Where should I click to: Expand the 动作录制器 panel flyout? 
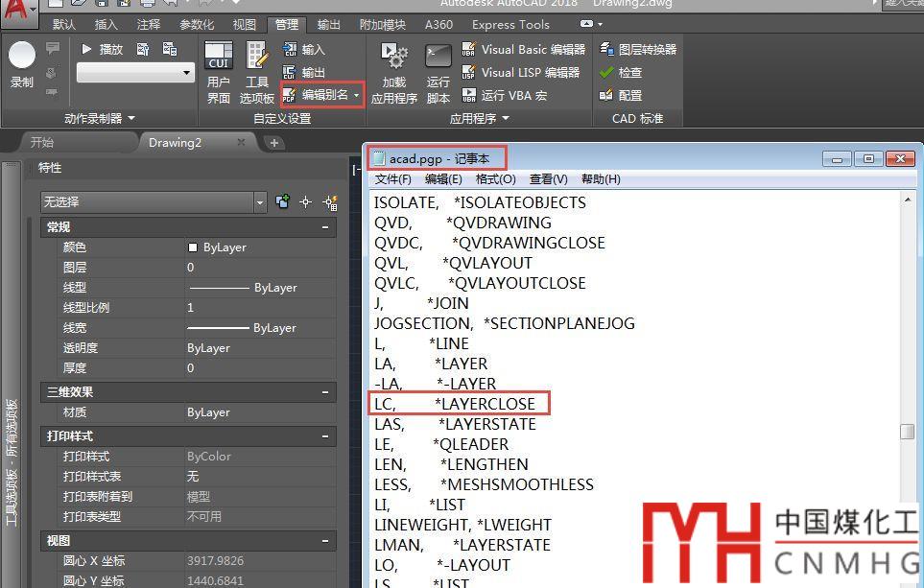point(131,118)
